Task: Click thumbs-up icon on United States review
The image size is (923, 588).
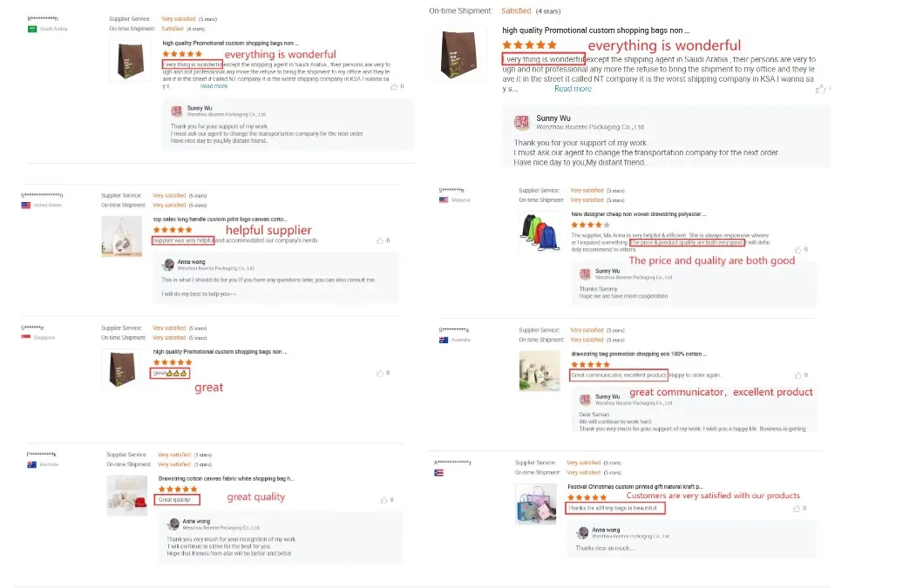Action: tap(380, 240)
